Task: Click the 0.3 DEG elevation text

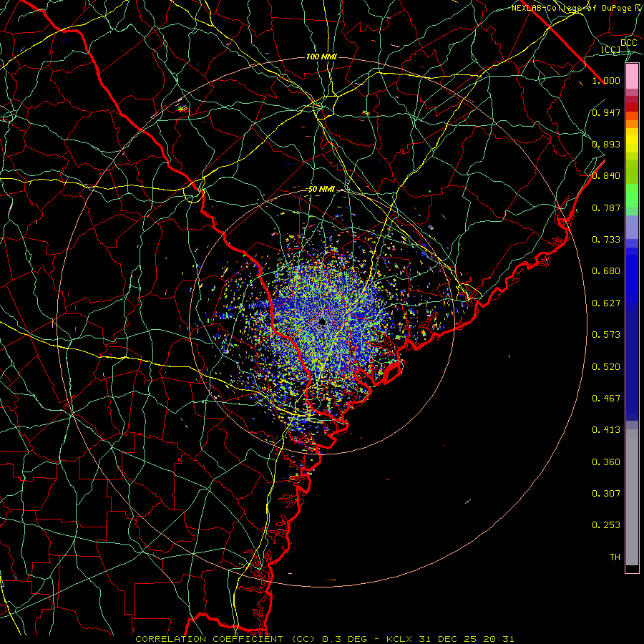Action: [x=343, y=639]
